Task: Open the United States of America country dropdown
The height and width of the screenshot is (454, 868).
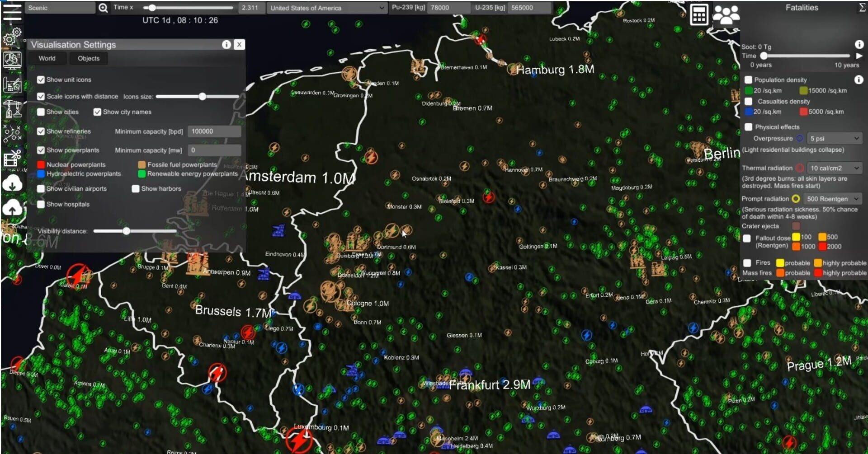Action: (x=326, y=8)
